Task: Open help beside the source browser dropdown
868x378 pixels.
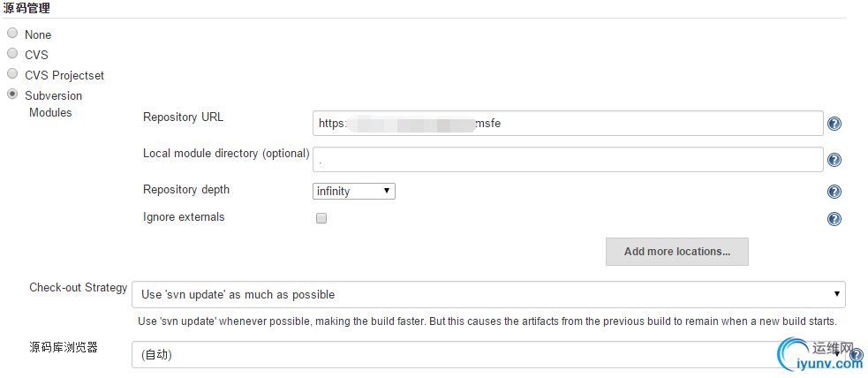Action: [x=857, y=355]
